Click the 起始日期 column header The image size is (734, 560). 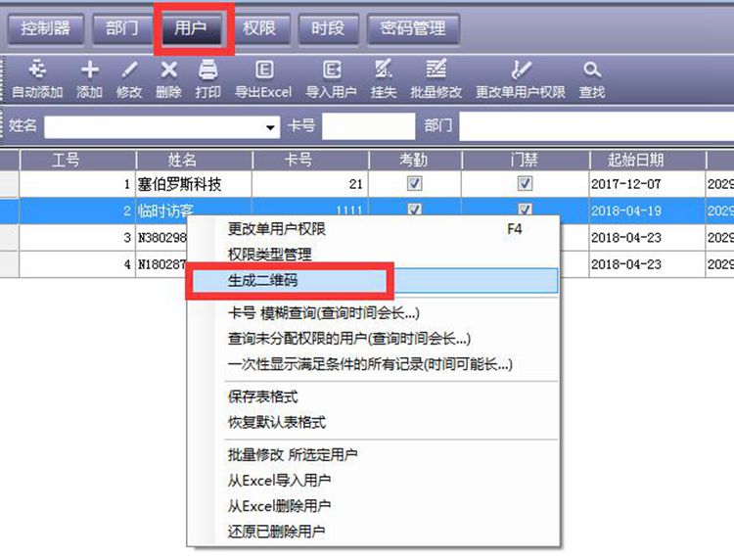[x=635, y=160]
